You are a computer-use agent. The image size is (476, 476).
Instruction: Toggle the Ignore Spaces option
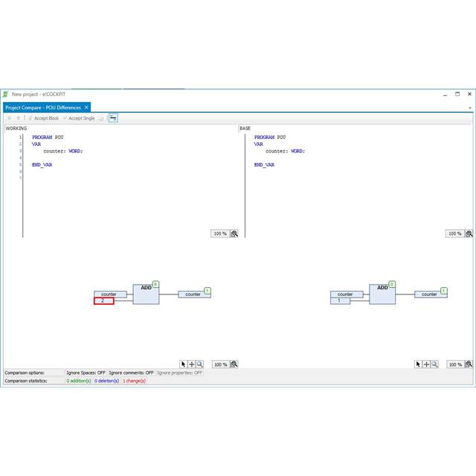[x=86, y=373]
